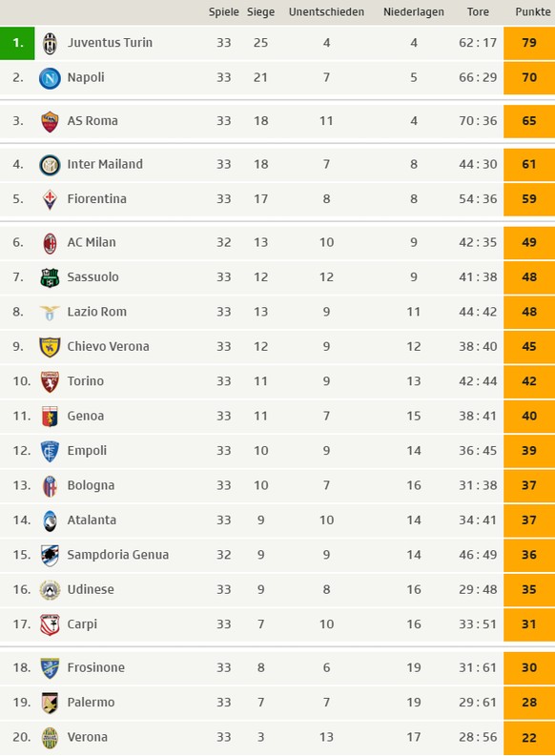Screen dimensions: 555x756
Task: Select the AS Roma crest icon
Action: pos(50,121)
